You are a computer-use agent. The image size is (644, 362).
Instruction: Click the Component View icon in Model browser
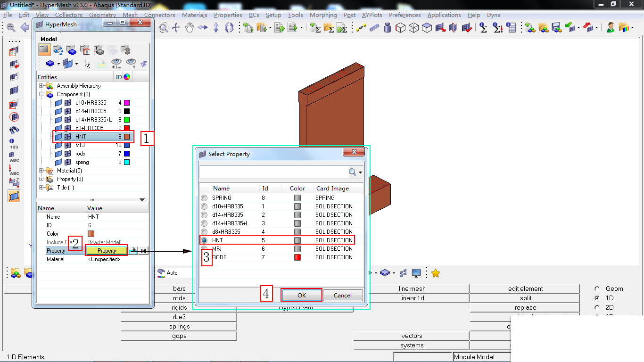tap(71, 49)
